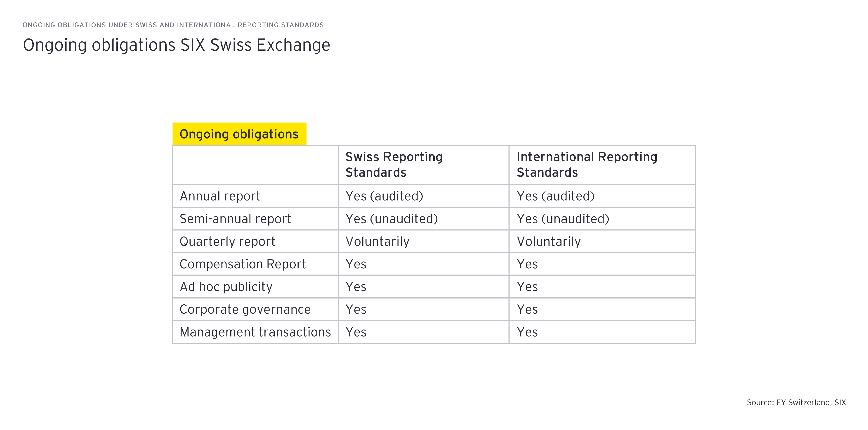Viewport: 868px width, 430px height.
Task: Select "Yes (unaudited)" in the Swiss column
Action: click(x=392, y=219)
